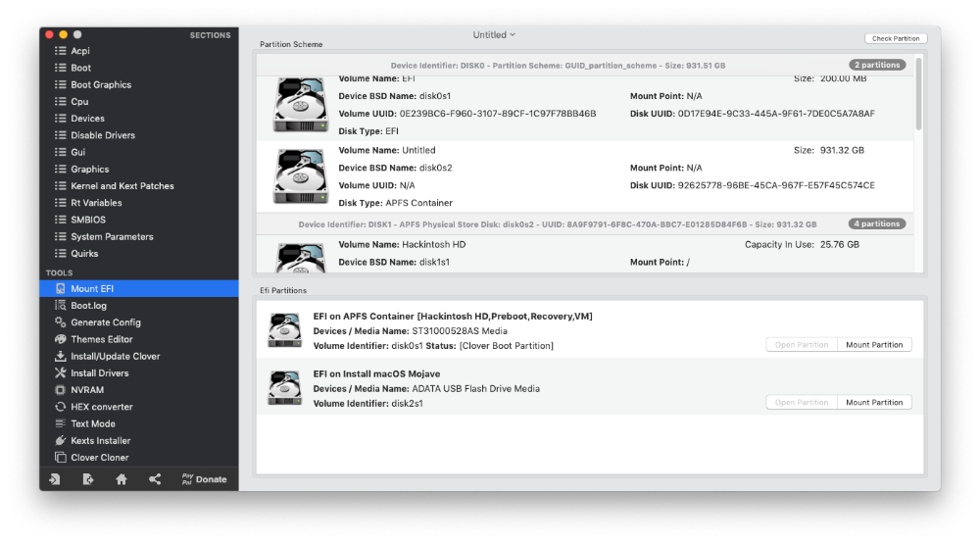Click the DISK1 APFS Physical Store header
This screenshot has width=980, height=543.
[x=558, y=224]
